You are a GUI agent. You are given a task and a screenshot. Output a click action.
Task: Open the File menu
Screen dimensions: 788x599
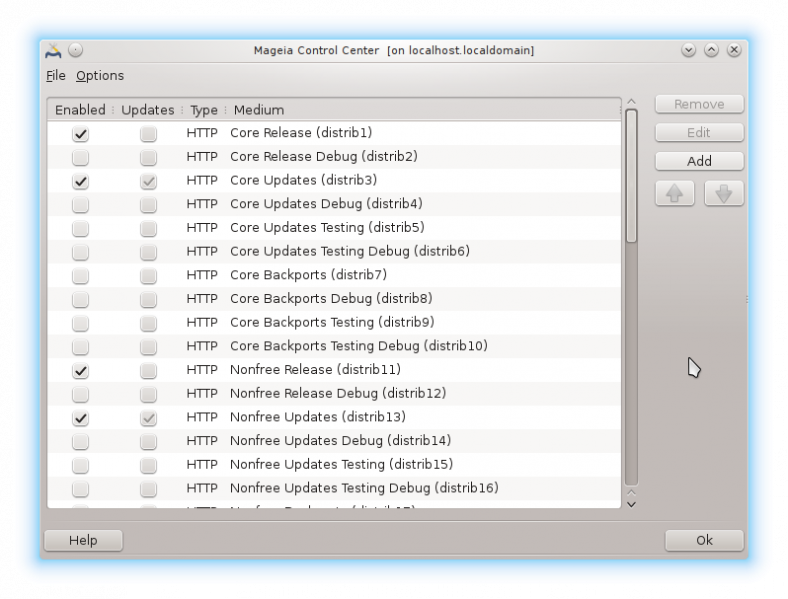click(56, 76)
